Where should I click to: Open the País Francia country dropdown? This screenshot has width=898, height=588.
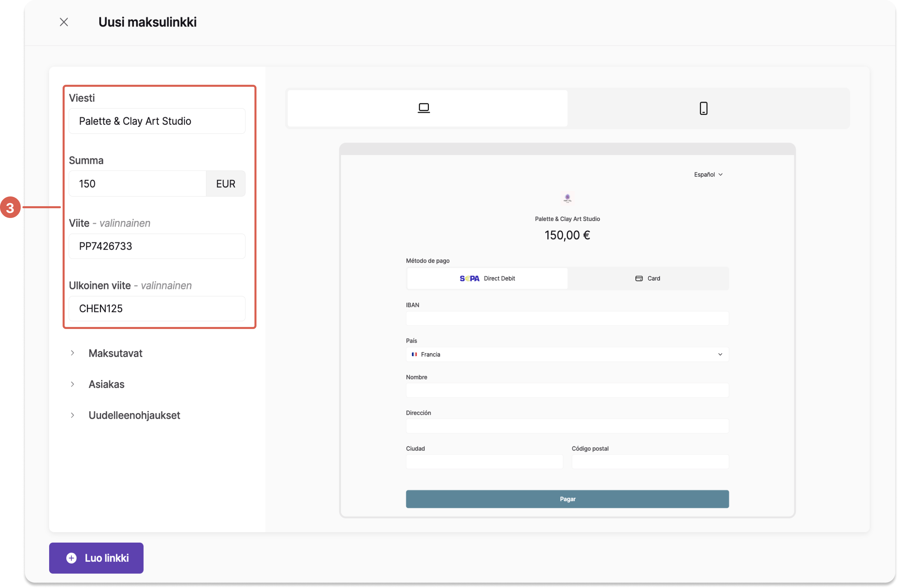(567, 355)
